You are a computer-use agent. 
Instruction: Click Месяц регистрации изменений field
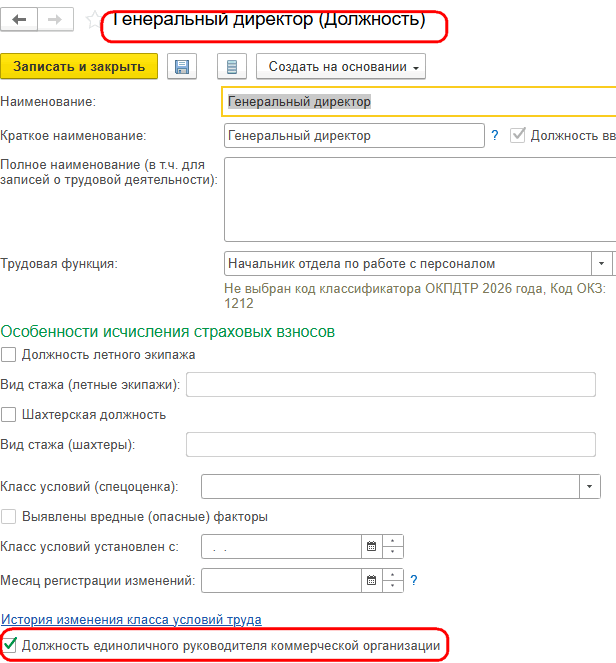pos(282,581)
